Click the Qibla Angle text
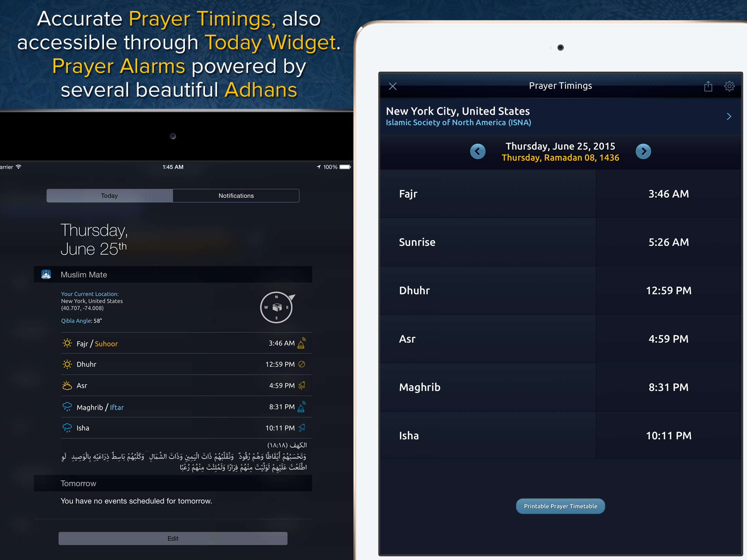The image size is (747, 560). click(81, 320)
